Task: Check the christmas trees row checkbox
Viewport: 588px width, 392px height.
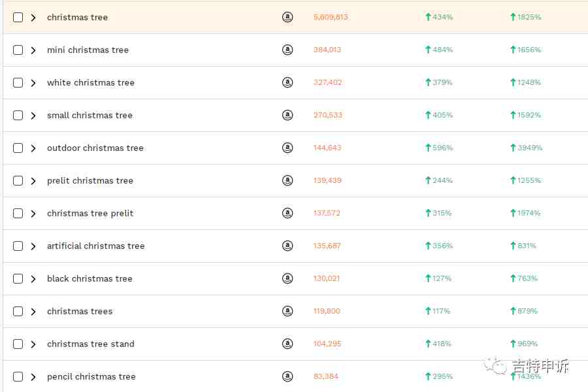Action: [18, 312]
